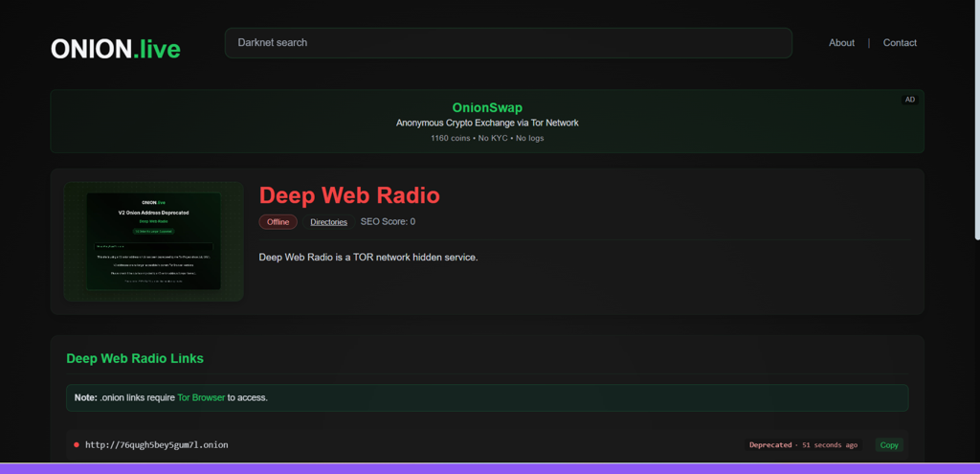The height and width of the screenshot is (474, 980).
Task: Click the AD badge on banner
Action: (x=909, y=100)
